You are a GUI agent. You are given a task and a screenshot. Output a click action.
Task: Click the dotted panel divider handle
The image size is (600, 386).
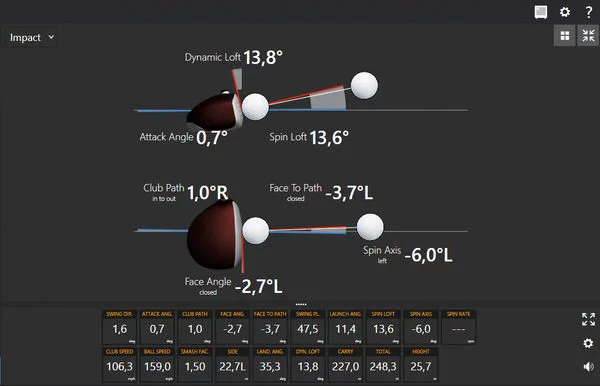301,305
